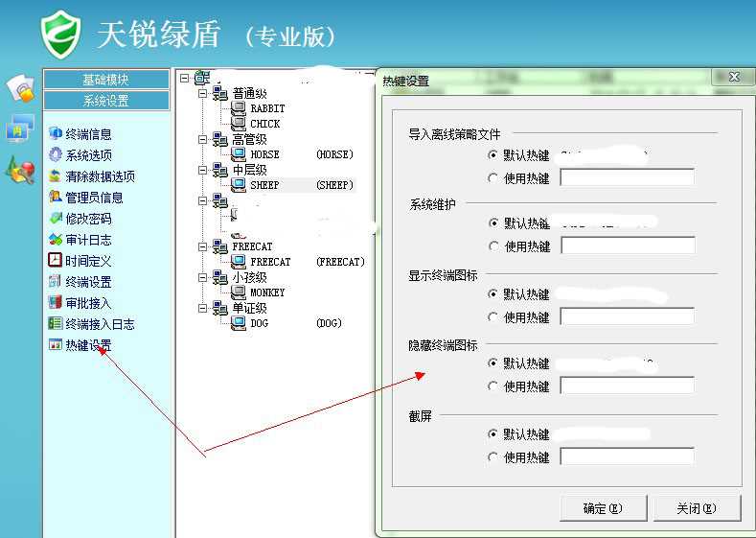Focus the 导入离线策略文件 hotkey input field
756x538 pixels.
tap(628, 177)
